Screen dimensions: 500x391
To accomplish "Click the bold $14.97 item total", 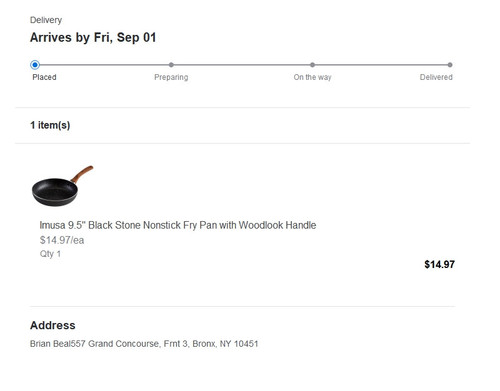I will (439, 264).
